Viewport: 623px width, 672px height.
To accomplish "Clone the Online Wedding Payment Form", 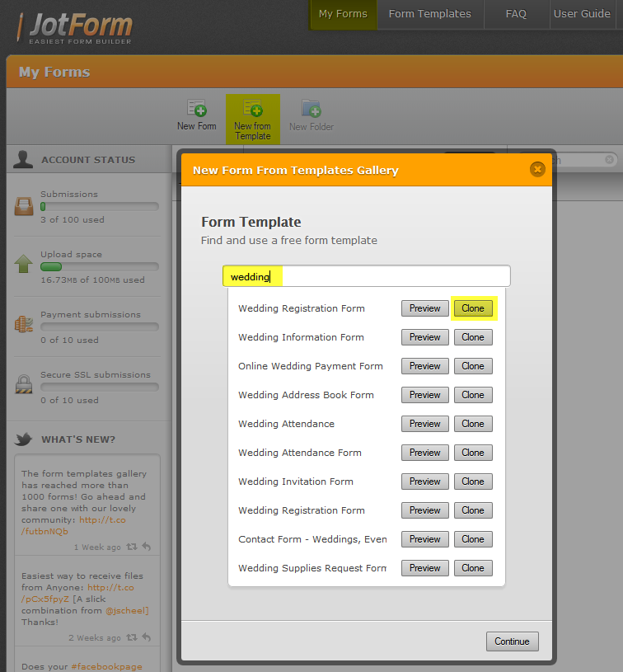I will (x=473, y=366).
